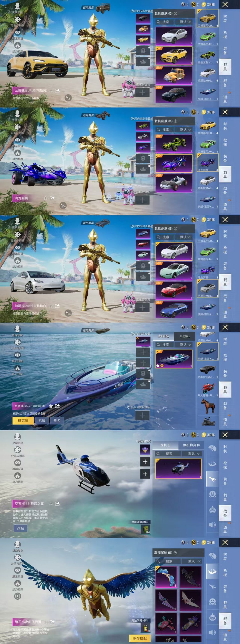Favorite the 兰博基尼URUS(明艳黄) skin with its star
Image resolution: width=240 pixels, height=644 pixels.
[x=51, y=91]
